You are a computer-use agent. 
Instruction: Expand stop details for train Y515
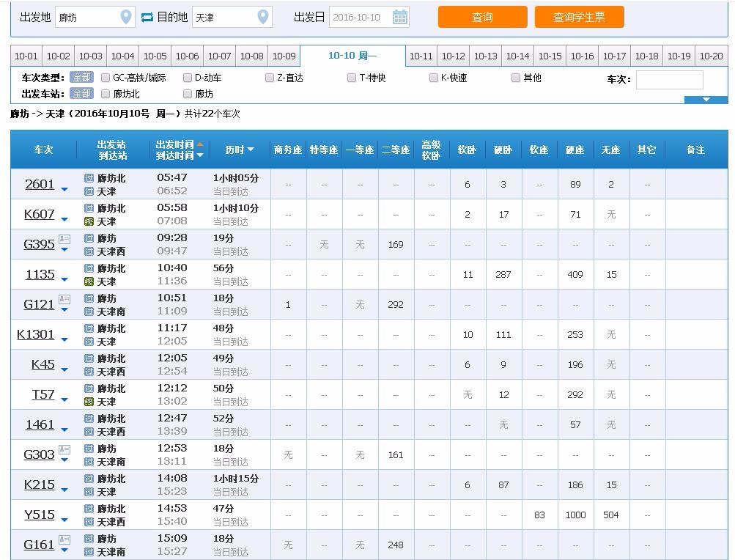tap(64, 520)
